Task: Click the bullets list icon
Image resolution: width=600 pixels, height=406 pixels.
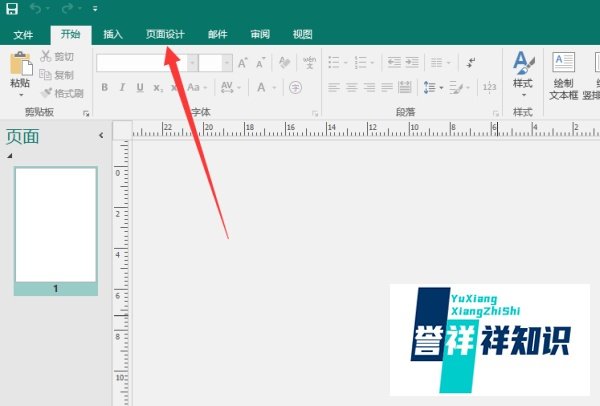Action: tap(334, 62)
